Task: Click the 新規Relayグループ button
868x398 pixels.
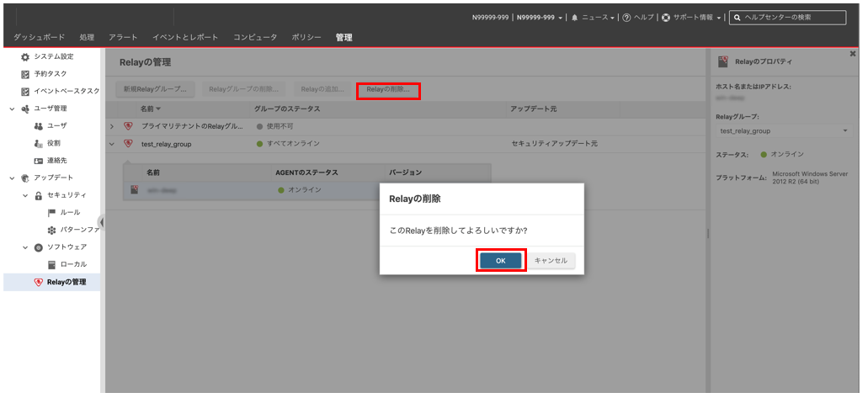Action: pos(155,89)
